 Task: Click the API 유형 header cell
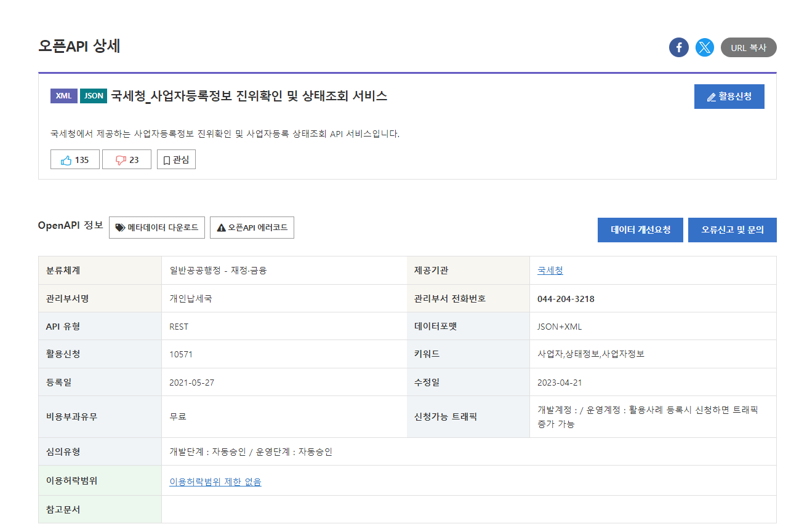click(100, 326)
